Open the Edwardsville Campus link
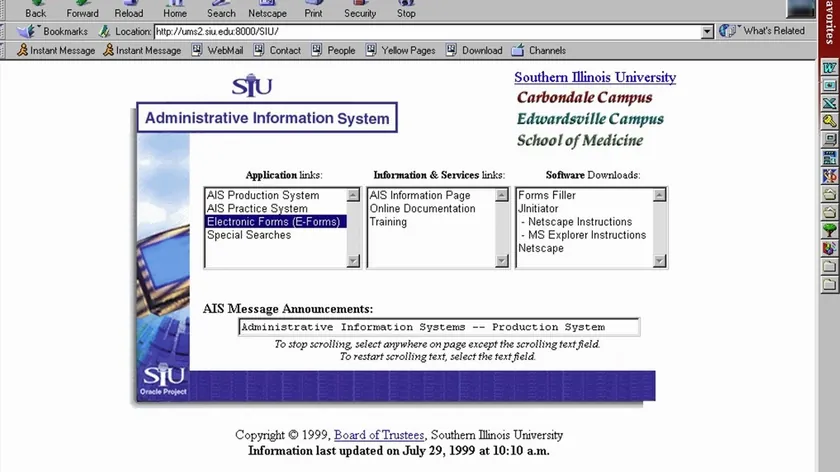This screenshot has height=472, width=840. (590, 119)
